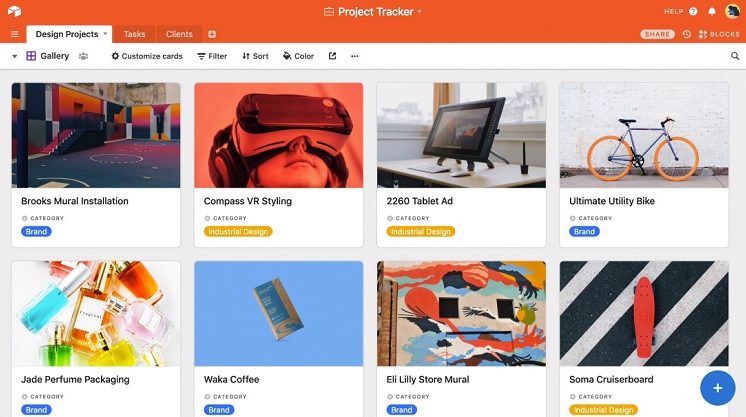Open the search magnifier icon
Image resolution: width=746 pixels, height=417 pixels.
coord(735,56)
